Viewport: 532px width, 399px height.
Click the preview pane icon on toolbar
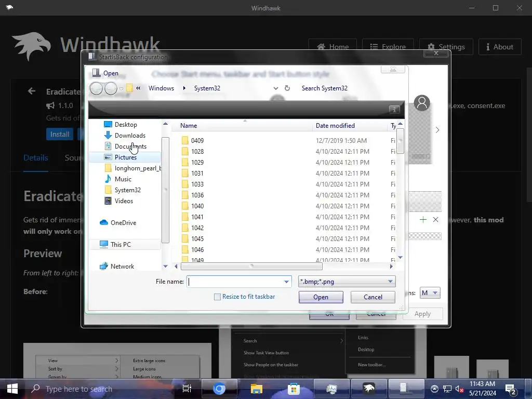pos(394,109)
